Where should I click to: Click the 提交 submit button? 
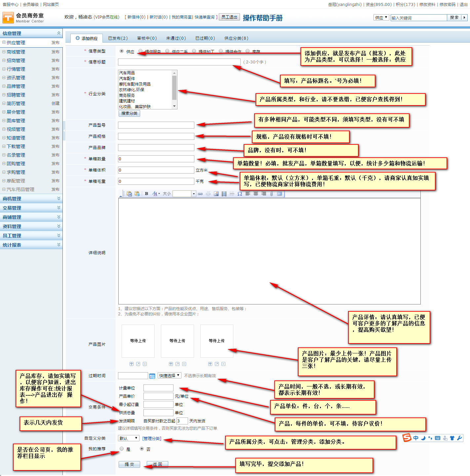point(129,464)
